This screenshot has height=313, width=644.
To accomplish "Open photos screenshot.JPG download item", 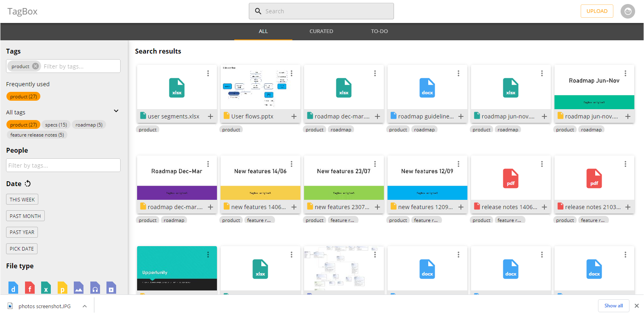I will (x=44, y=306).
